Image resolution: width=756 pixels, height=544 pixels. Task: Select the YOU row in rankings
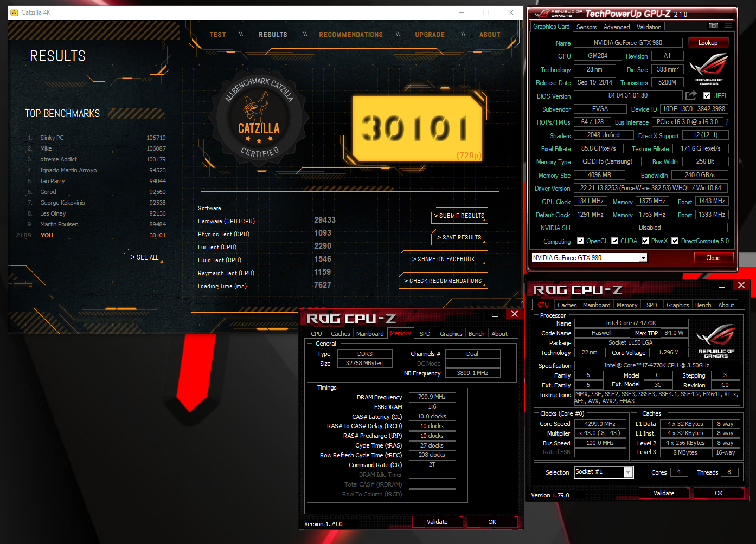click(x=92, y=235)
